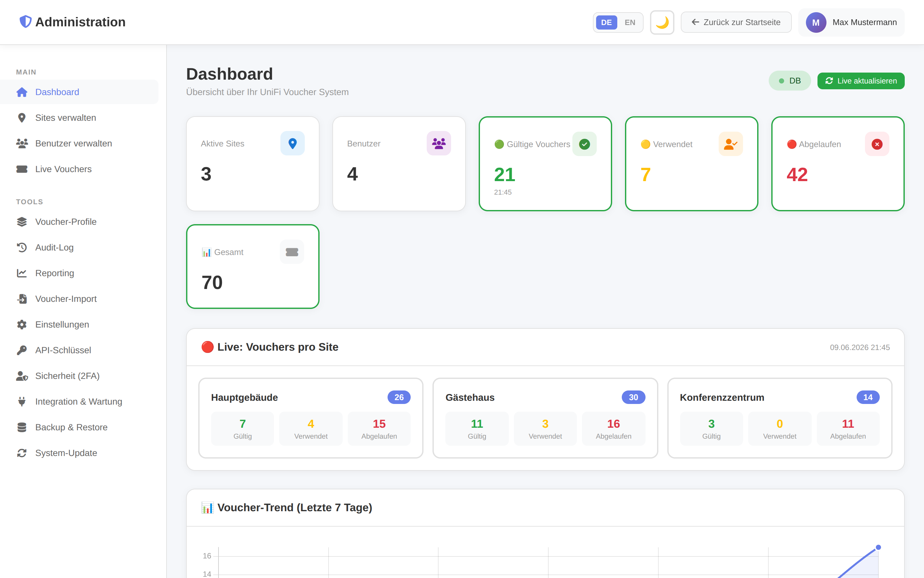
Task: Open System-Update link
Action: [x=79, y=453]
